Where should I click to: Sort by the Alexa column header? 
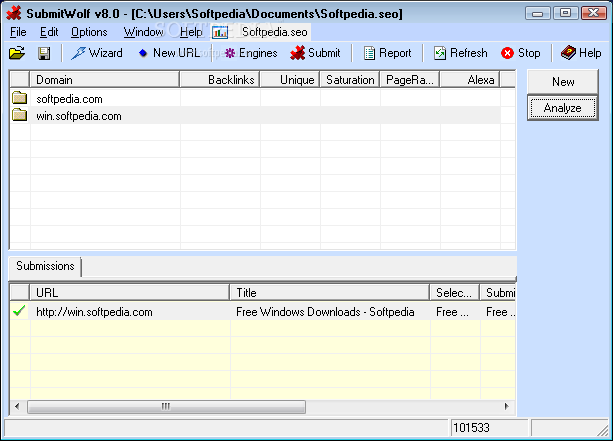(x=470, y=80)
